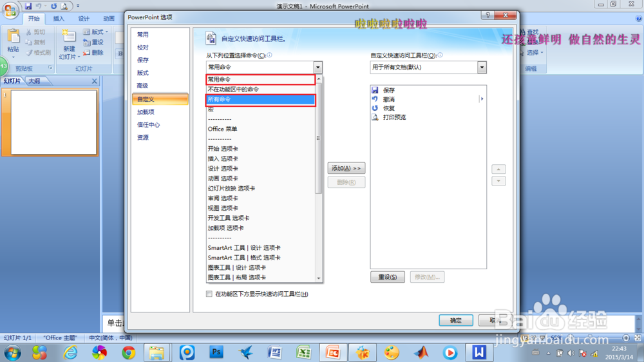Choose Office 菜单 in dropdown list
This screenshot has width=644, height=362.
(x=261, y=129)
